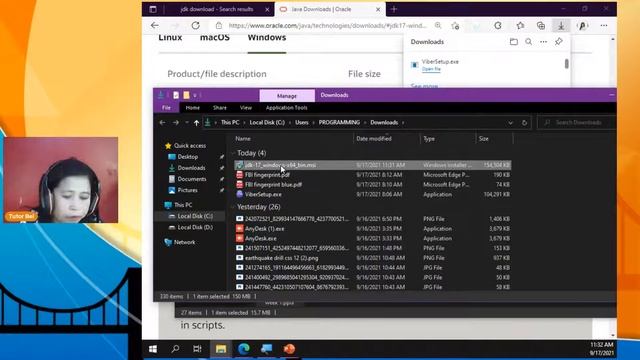Click File Explorer icon in taskbar
The image size is (640, 360).
point(221,349)
